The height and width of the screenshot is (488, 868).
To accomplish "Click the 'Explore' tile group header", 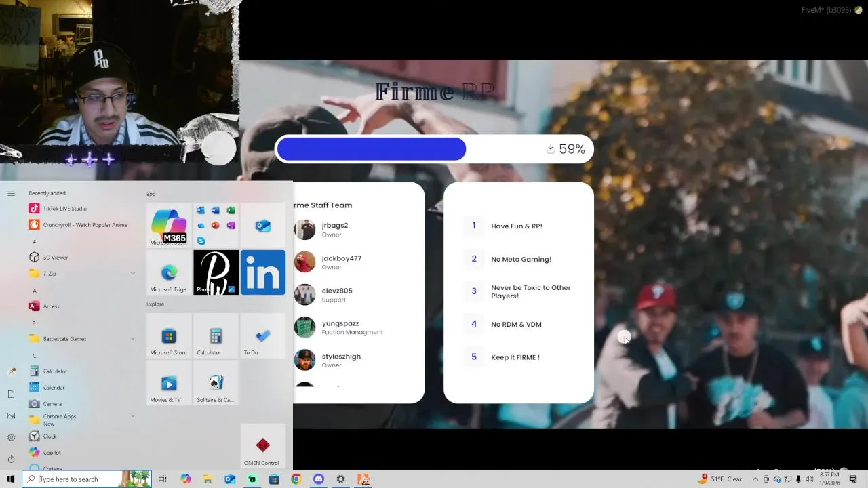I will (155, 304).
